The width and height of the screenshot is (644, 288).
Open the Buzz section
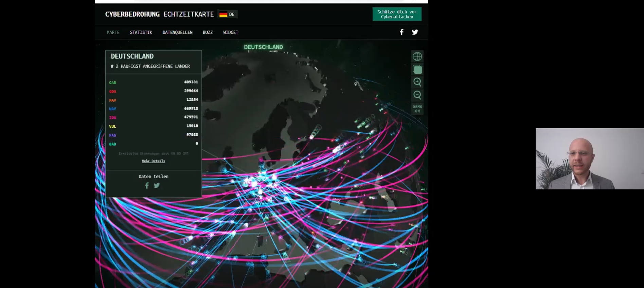click(x=208, y=32)
